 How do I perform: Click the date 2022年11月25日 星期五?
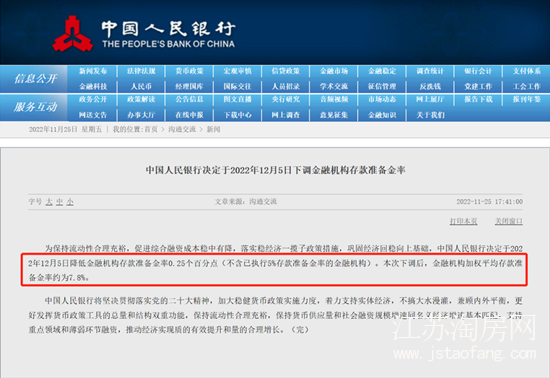coord(65,129)
